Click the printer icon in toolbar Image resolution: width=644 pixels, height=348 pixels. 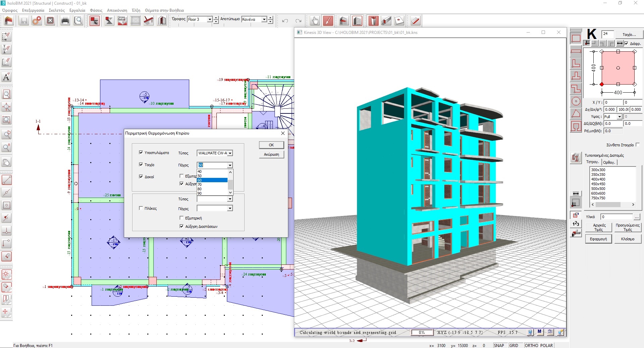(x=65, y=21)
